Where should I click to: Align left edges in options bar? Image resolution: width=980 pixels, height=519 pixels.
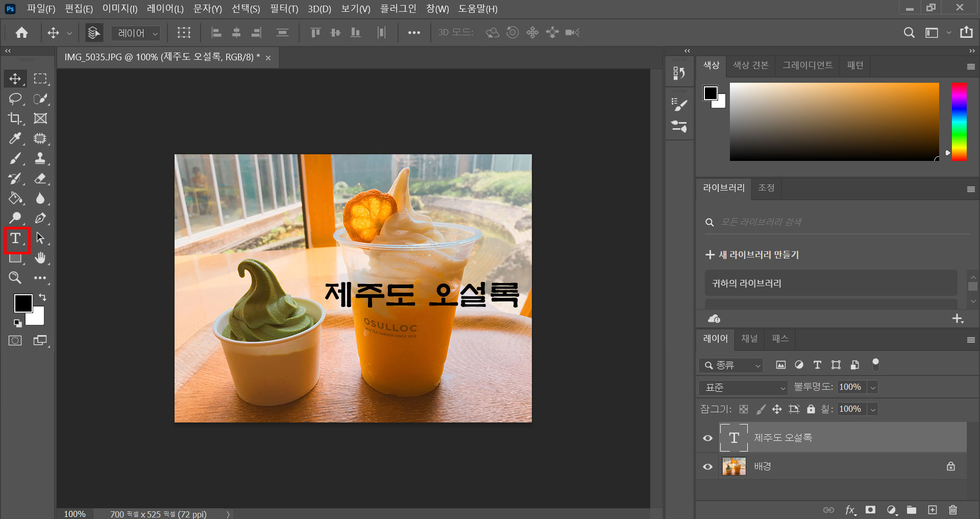pos(216,33)
